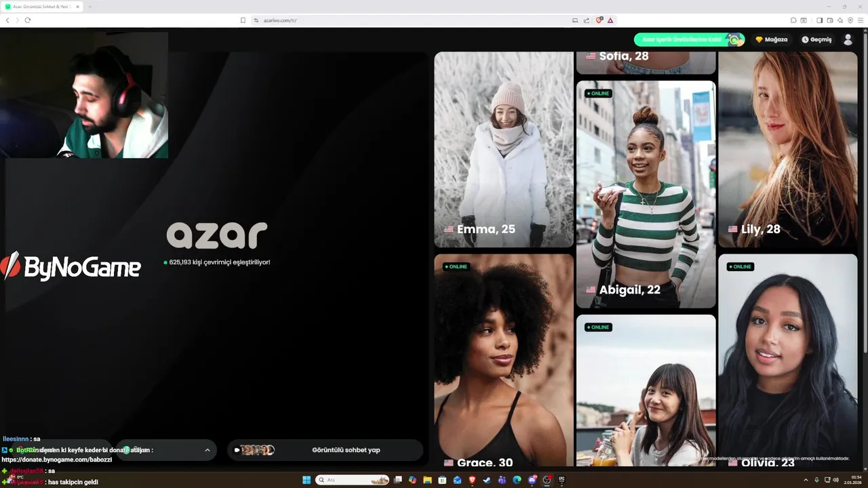Open Brave Shields lion icon
This screenshot has width=868, height=488.
pyautogui.click(x=599, y=20)
